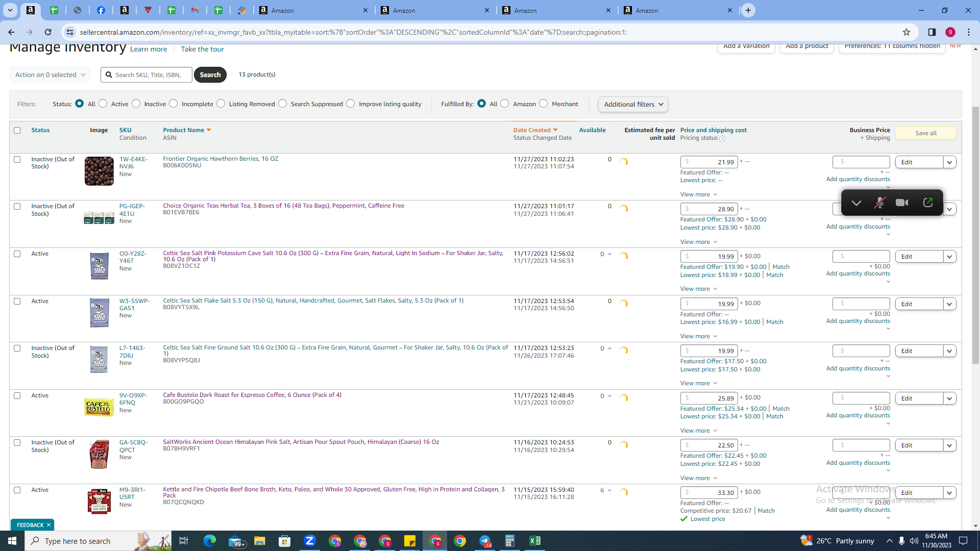
Task: Bookmark this page with the star icon
Action: (906, 32)
